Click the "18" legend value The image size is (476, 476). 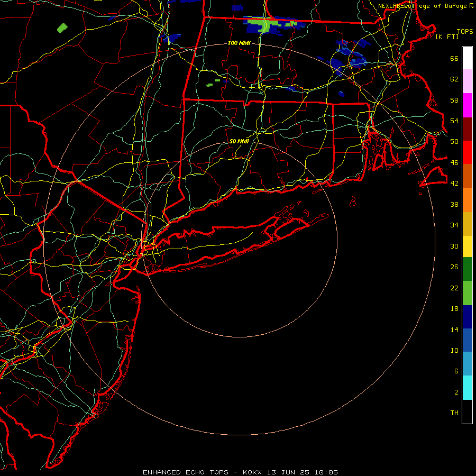pyautogui.click(x=454, y=309)
